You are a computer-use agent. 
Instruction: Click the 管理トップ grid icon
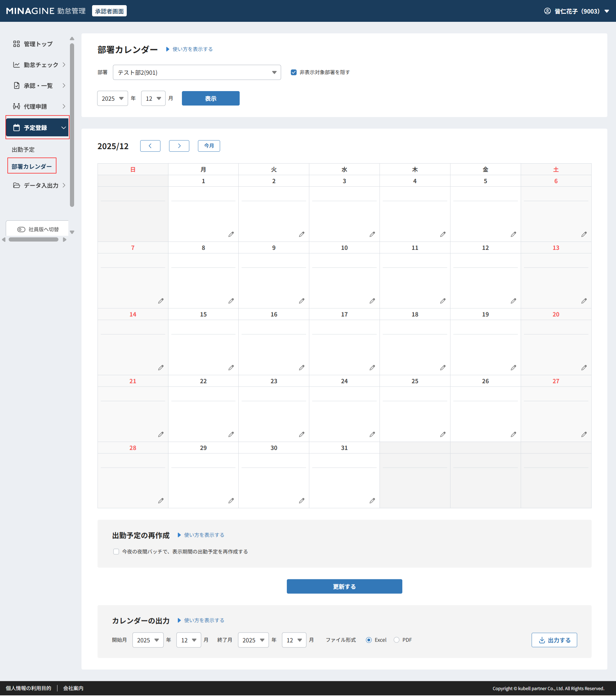coord(16,44)
